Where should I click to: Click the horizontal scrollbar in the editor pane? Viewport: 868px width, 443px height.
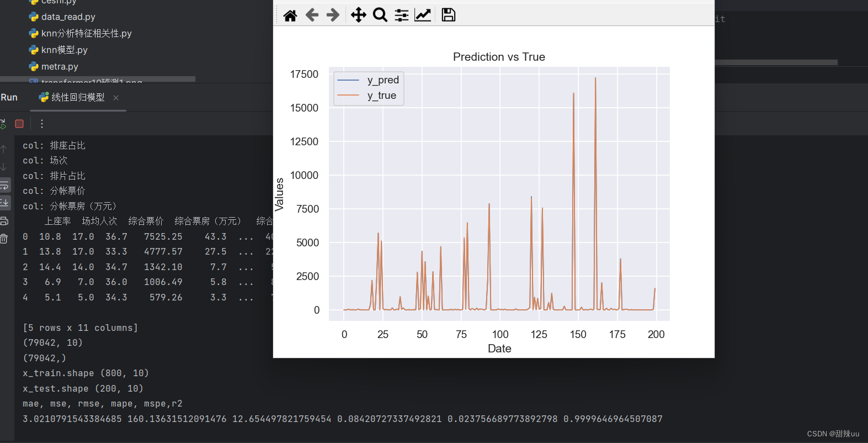[x=776, y=62]
